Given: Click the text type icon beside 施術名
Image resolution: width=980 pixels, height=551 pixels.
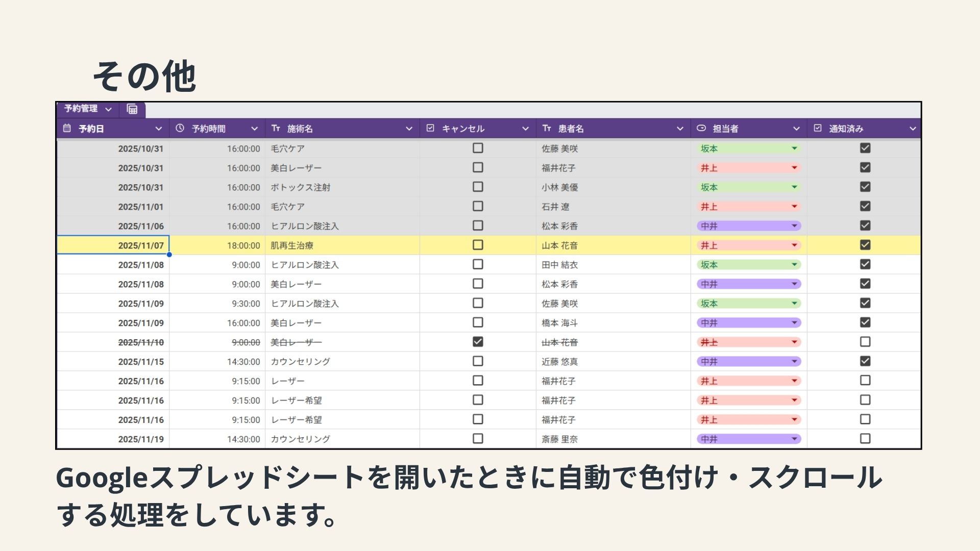Looking at the screenshot, I should point(276,128).
